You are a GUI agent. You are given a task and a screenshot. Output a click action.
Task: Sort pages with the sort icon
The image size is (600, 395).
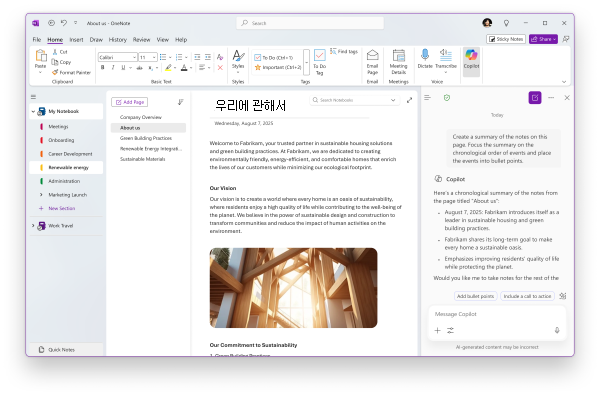point(180,102)
